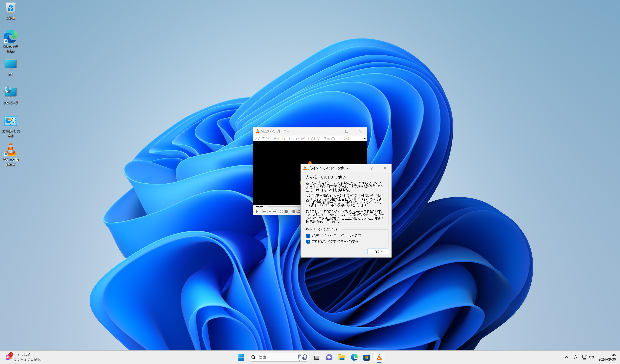The width and height of the screenshot is (620, 364).
Task: Click the next track button
Action: [275, 211]
